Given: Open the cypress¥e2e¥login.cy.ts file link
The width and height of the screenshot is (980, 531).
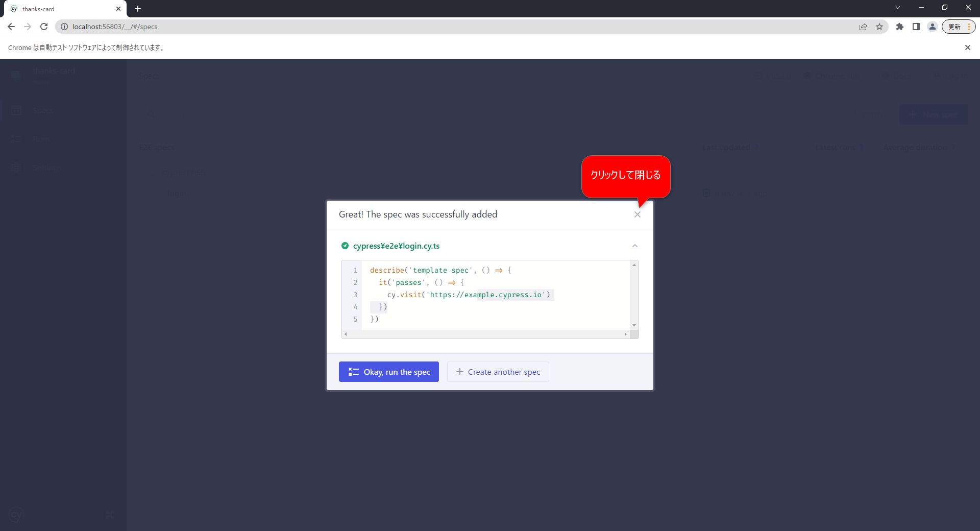Looking at the screenshot, I should coord(396,246).
